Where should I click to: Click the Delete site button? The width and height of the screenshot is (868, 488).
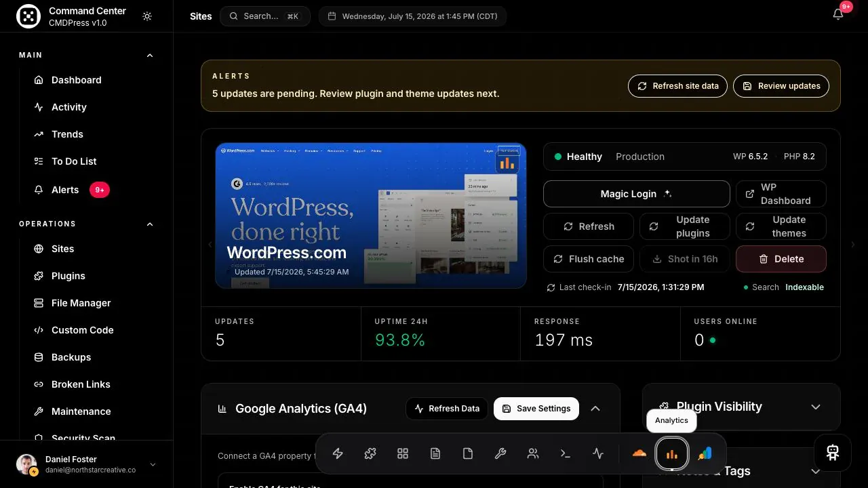[781, 259]
